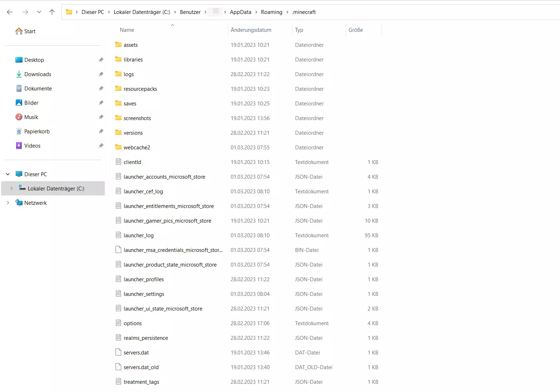Select the launcher_profiles JSON file
The image size is (560, 392).
pyautogui.click(x=144, y=279)
